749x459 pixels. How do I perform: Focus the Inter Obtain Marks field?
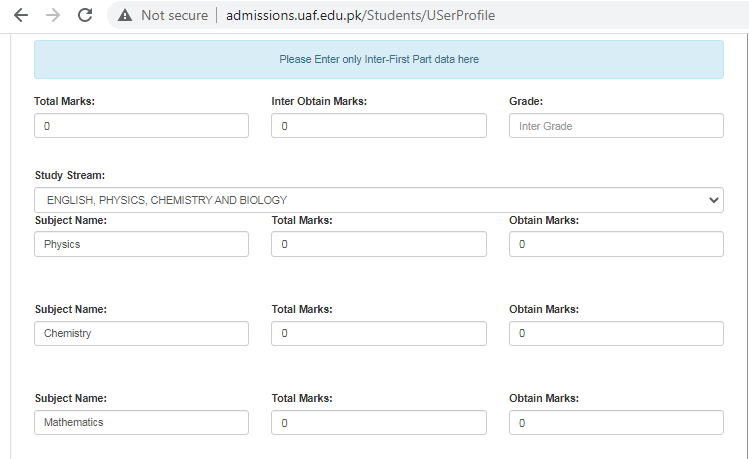[378, 126]
